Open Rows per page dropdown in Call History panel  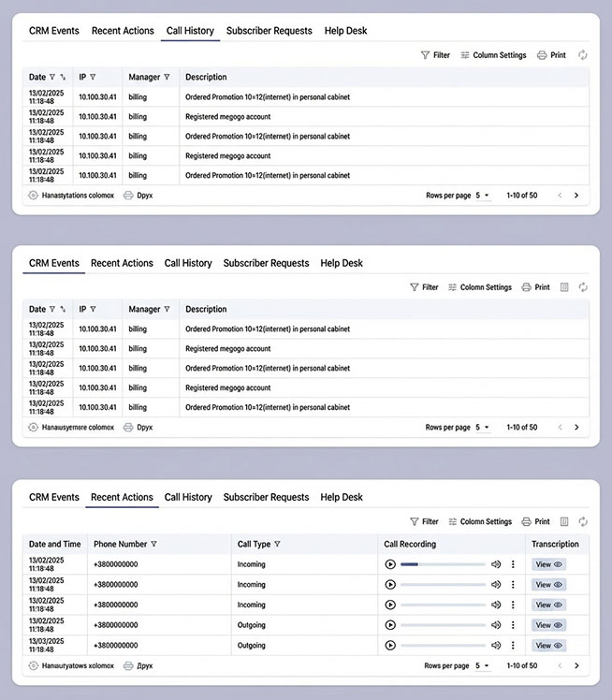482,196
